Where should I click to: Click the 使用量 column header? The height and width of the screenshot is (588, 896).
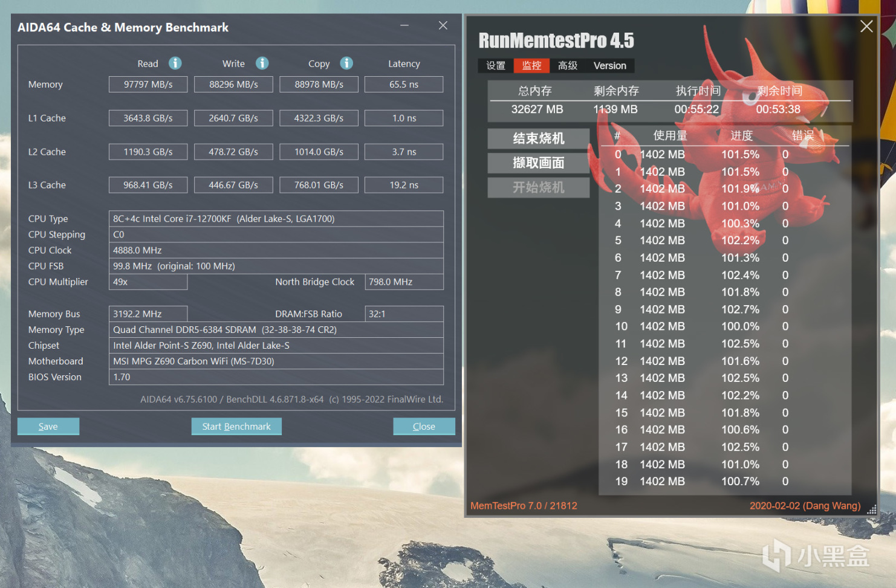point(670,135)
